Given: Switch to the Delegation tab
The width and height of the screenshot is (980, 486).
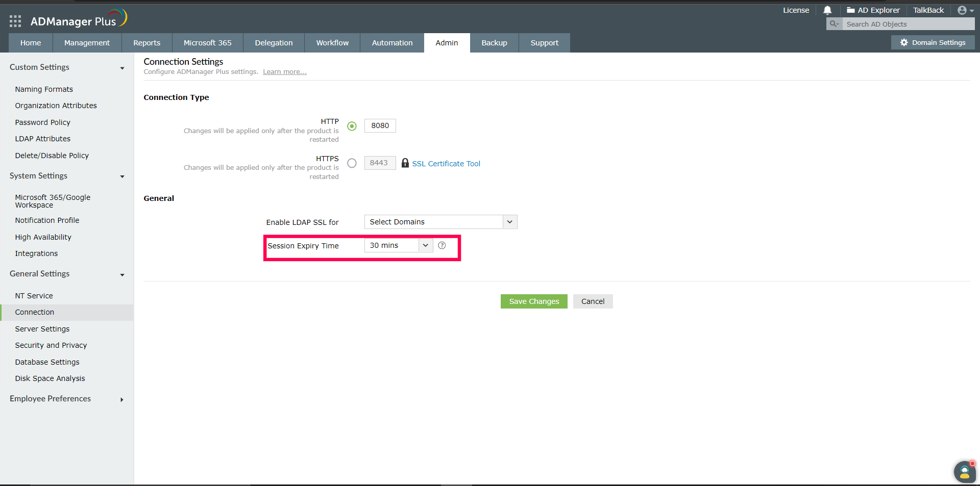Looking at the screenshot, I should [x=274, y=43].
